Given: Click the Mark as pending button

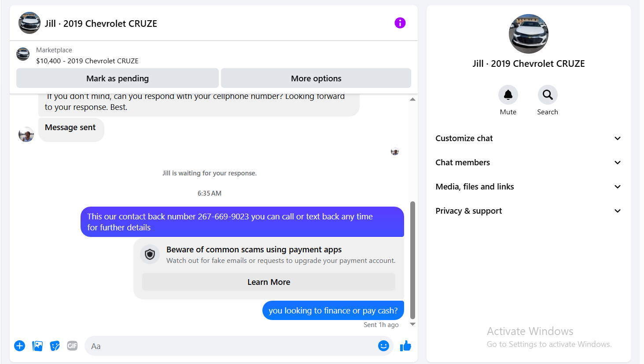Looking at the screenshot, I should 118,78.
